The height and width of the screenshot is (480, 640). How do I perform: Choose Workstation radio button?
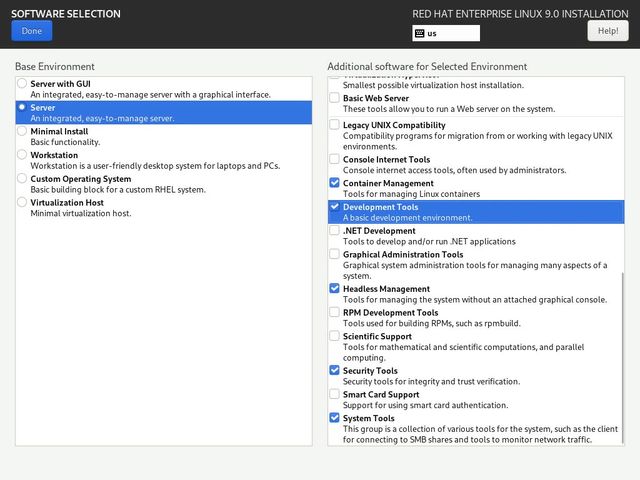point(22,155)
